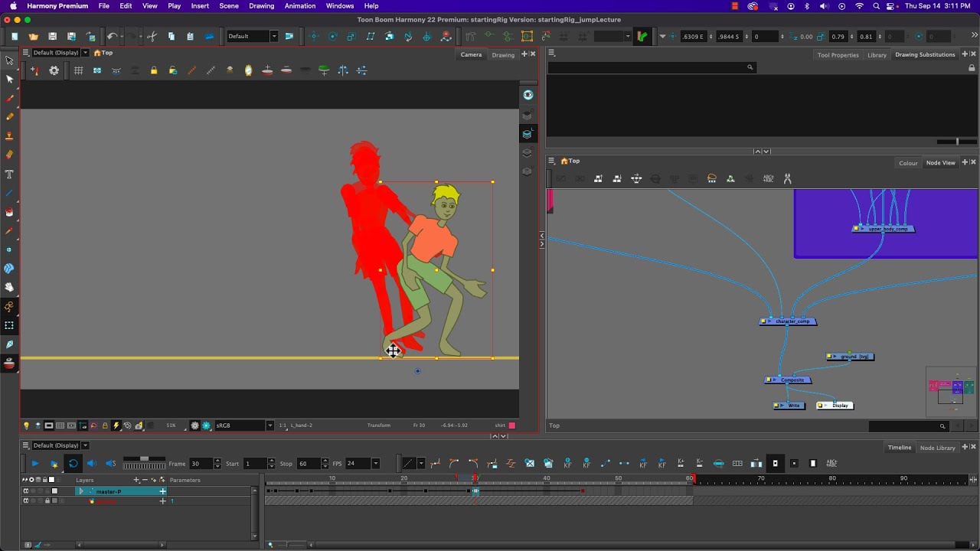Select the Hand tool in the tools sidebar
980x551 pixels.
coord(9,288)
